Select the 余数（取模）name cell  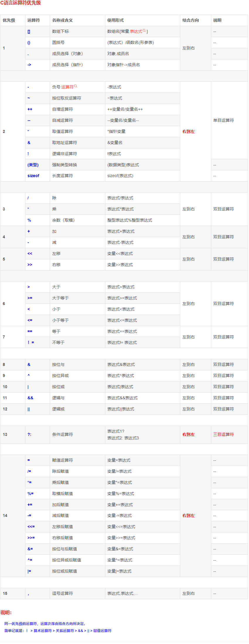click(x=78, y=220)
